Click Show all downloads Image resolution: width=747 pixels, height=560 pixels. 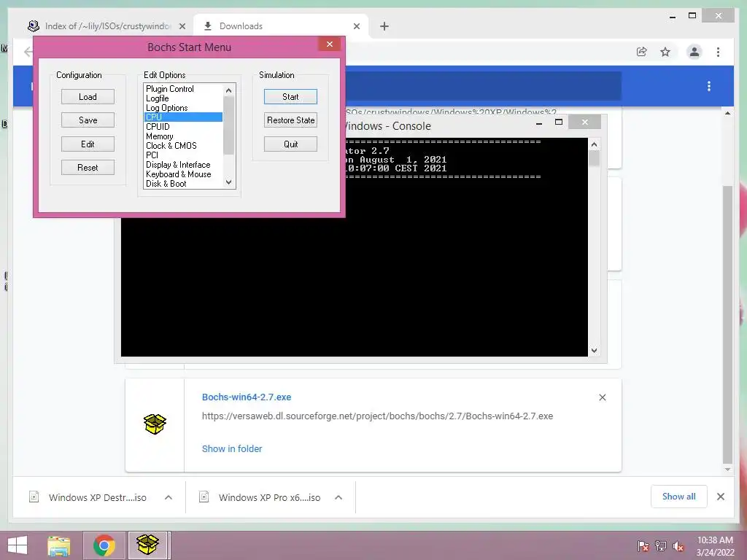679,497
